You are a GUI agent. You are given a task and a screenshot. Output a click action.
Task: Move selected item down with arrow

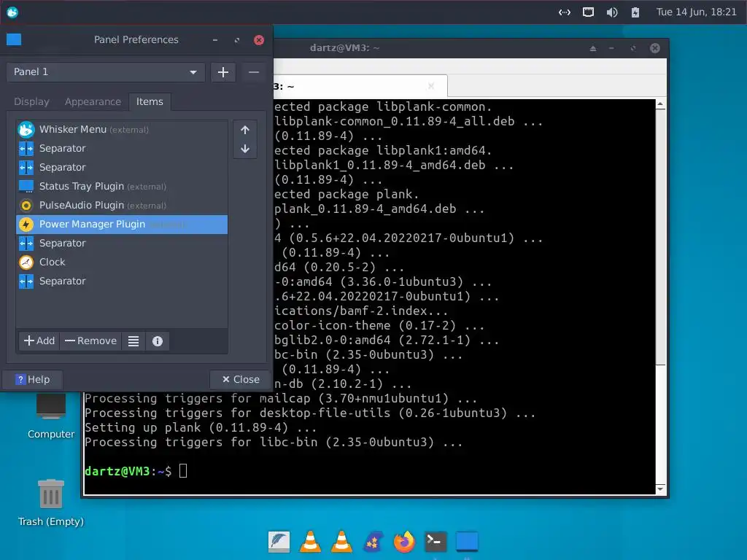click(x=245, y=149)
